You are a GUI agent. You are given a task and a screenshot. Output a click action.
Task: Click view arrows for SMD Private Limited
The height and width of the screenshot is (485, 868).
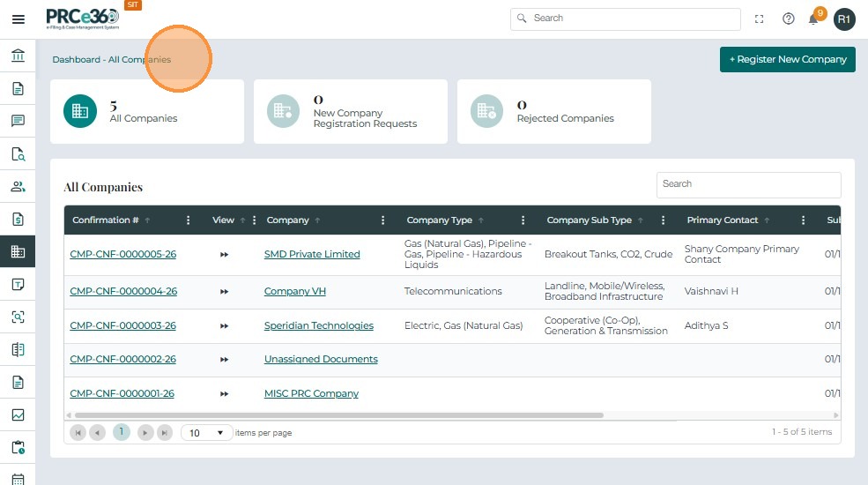tap(224, 254)
